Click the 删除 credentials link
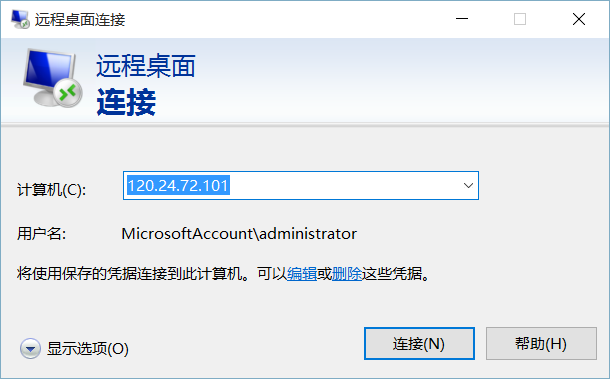Screen dimensions: 610x379 pos(347,274)
